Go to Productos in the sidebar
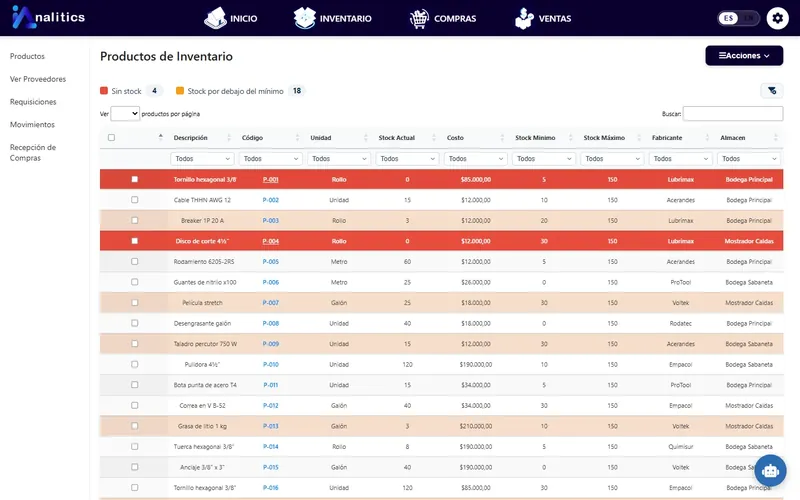Screen dimensions: 800x500 [27, 56]
